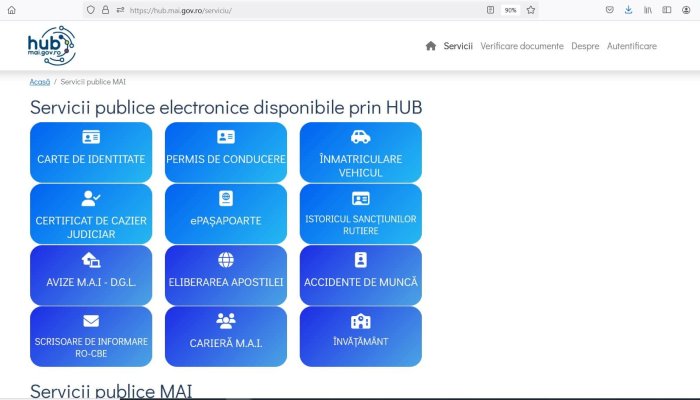
Task: Click the hub.mai.gov.ro logo
Action: click(52, 46)
